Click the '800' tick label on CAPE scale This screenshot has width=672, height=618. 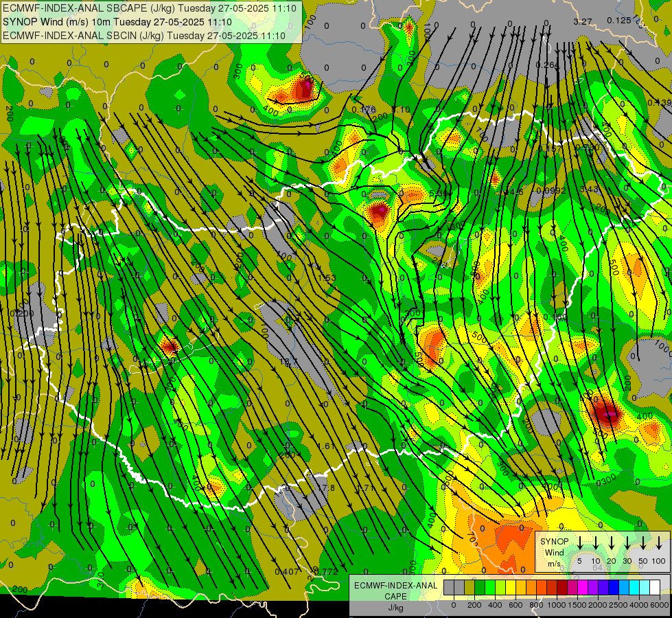[536, 605]
